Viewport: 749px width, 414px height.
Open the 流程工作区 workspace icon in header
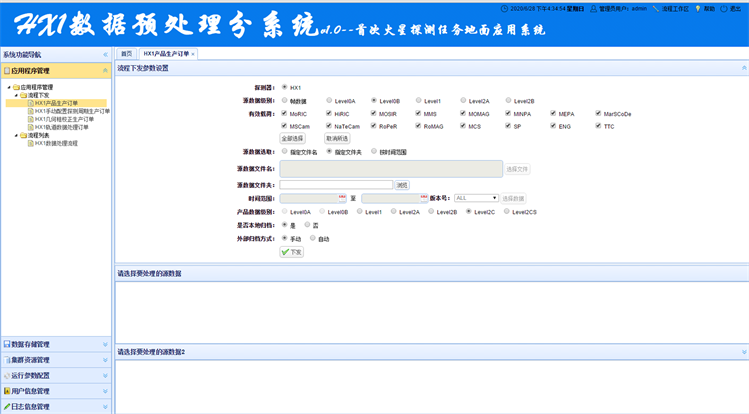[x=655, y=8]
